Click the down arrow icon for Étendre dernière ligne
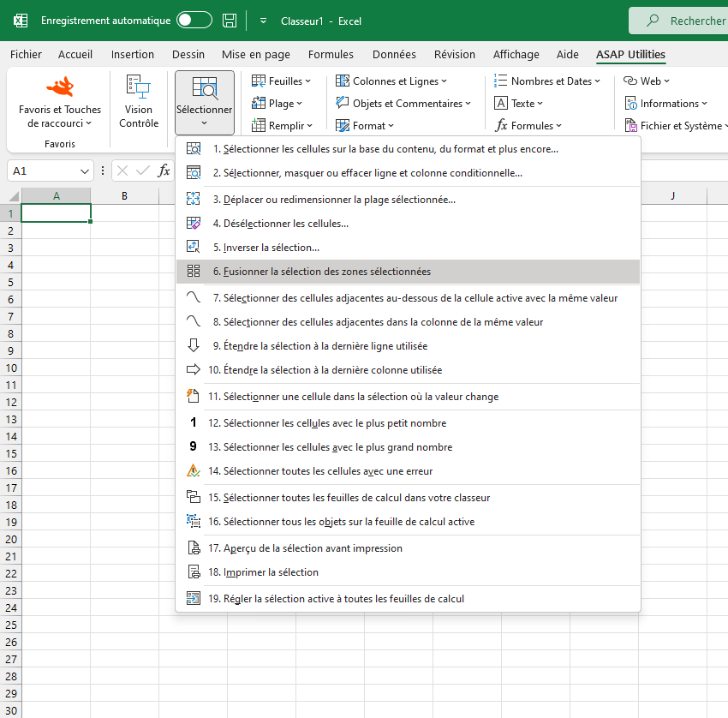This screenshot has width=728, height=718. (x=194, y=345)
